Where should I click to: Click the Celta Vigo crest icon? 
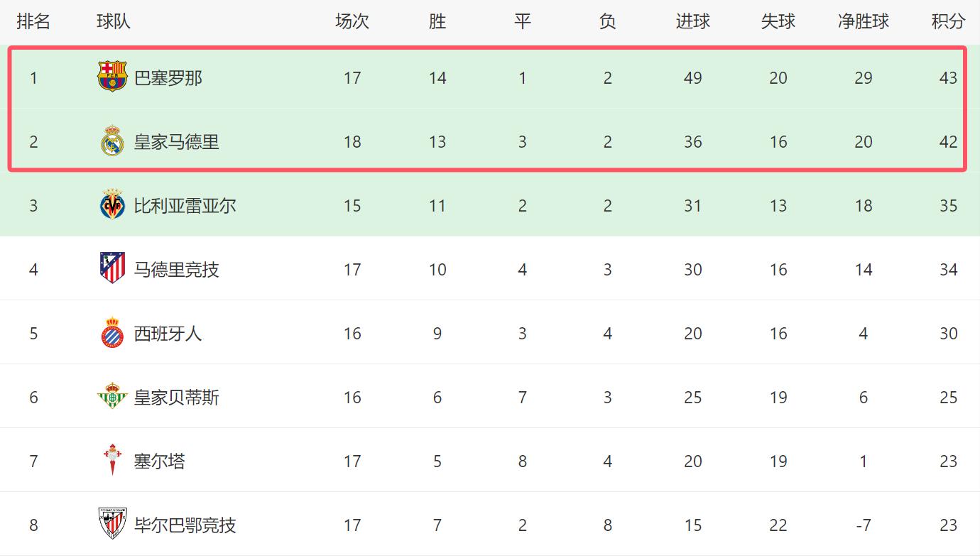[112, 461]
